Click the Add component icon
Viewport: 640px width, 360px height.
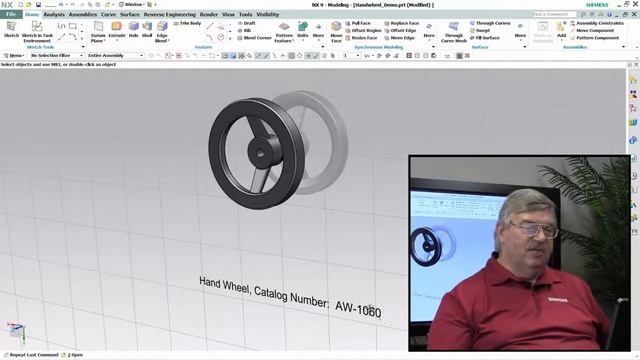[x=562, y=29]
